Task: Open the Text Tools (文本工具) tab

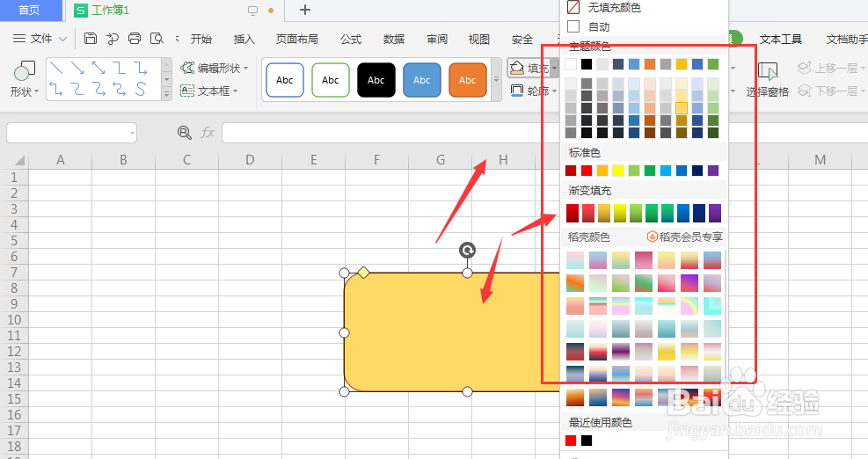Action: tap(781, 39)
